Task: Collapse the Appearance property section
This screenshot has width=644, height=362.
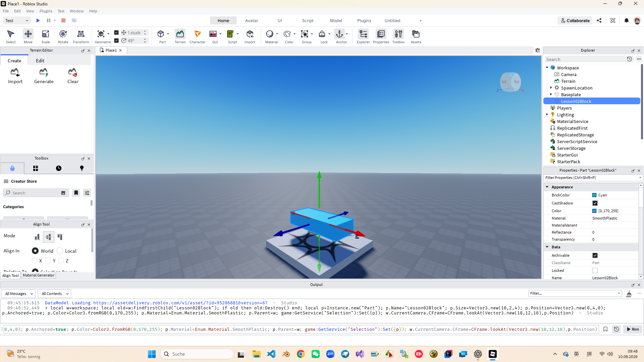Action: coord(547,187)
